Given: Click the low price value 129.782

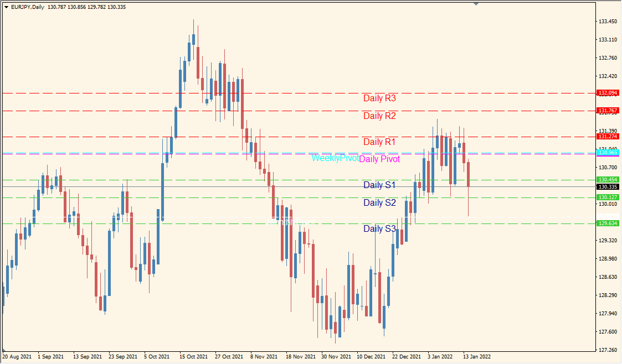Looking at the screenshot, I should click(96, 7).
